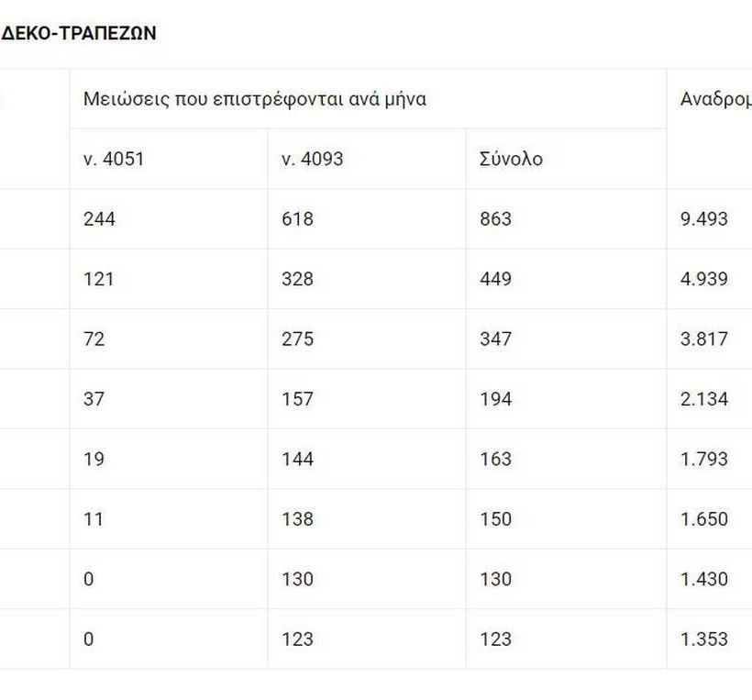Image resolution: width=752 pixels, height=700 pixels.
Task: Select the cell containing 121
Action: coord(98,279)
